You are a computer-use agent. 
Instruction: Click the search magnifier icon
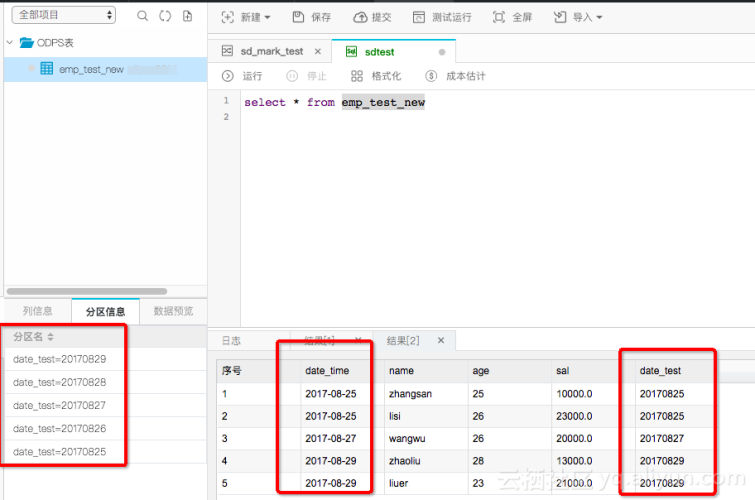click(143, 16)
